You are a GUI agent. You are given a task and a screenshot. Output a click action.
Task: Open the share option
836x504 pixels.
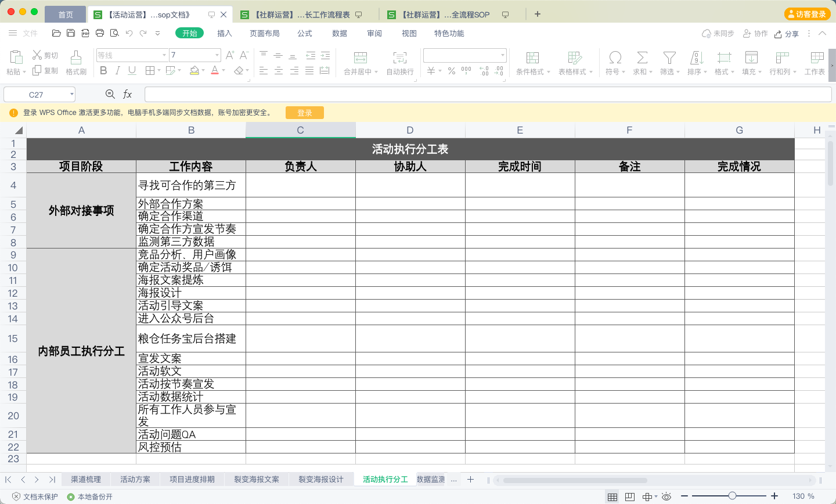[x=787, y=34]
